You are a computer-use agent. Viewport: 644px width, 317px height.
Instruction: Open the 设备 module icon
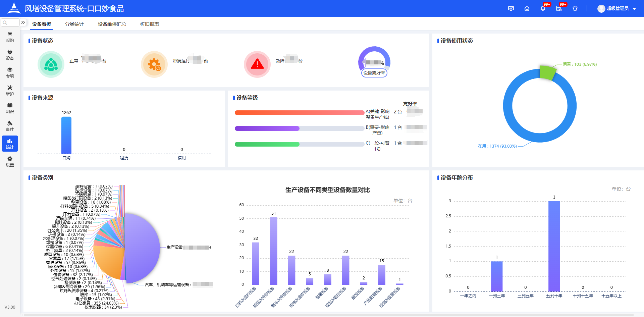(10, 54)
